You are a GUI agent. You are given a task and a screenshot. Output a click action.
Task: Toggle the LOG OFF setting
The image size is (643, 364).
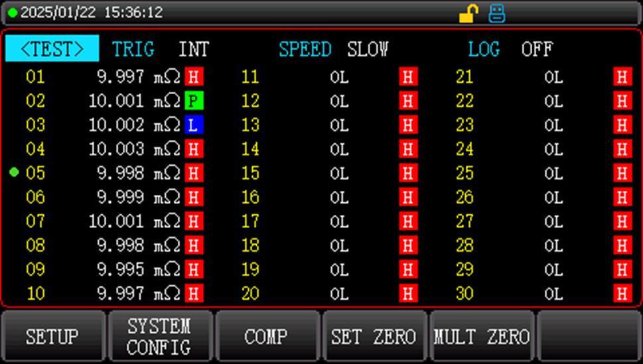click(536, 50)
